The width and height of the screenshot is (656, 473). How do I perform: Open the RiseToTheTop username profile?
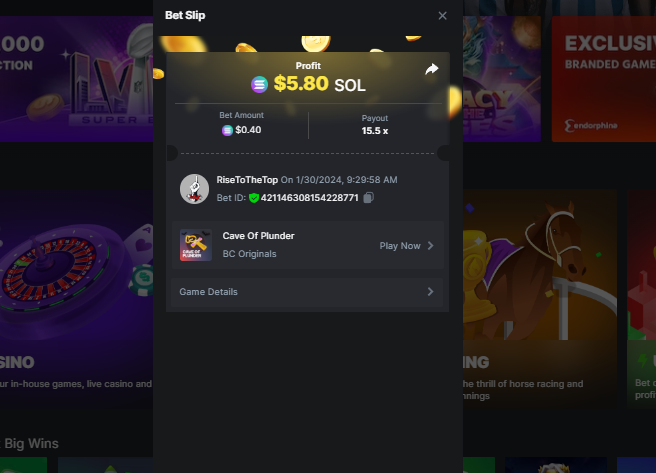click(x=247, y=180)
